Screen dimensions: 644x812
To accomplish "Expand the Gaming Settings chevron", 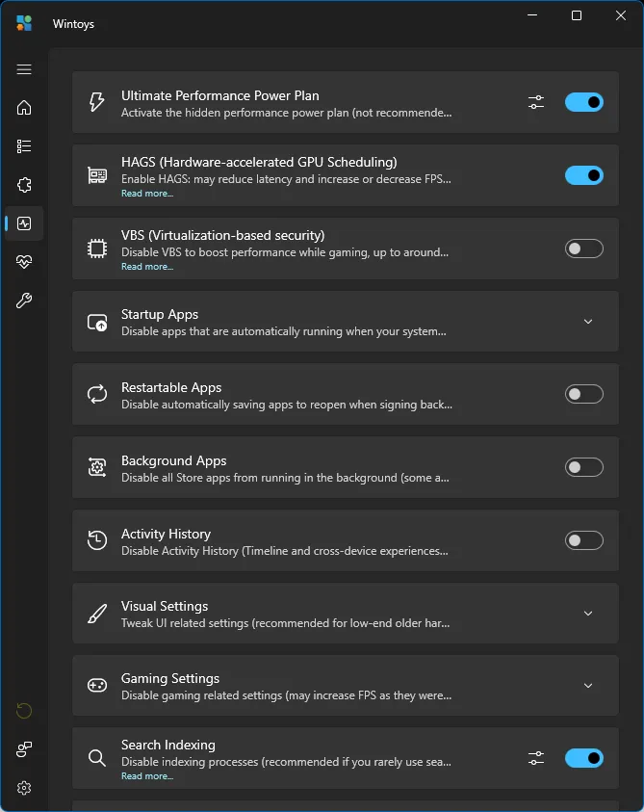I will [588, 686].
